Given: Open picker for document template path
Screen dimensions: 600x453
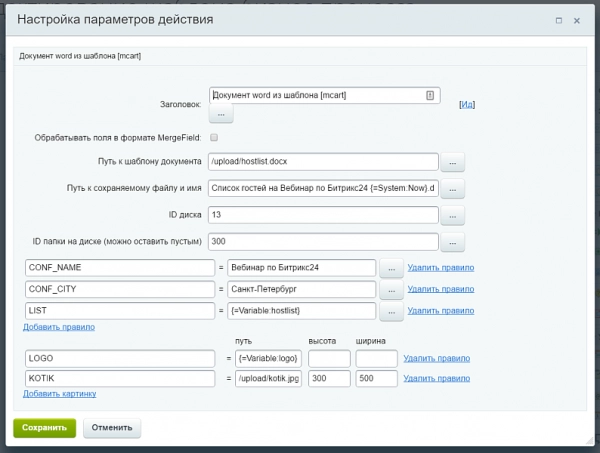Looking at the screenshot, I should click(453, 162).
